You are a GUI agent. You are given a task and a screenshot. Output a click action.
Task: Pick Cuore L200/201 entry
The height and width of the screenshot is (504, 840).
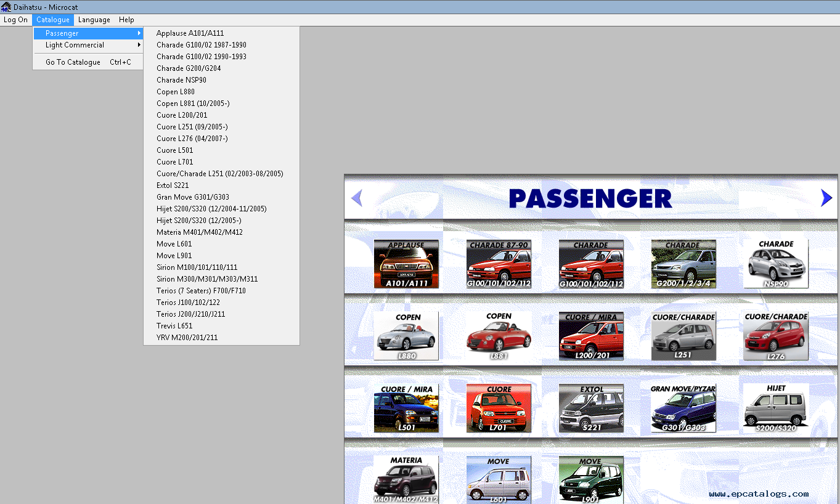[221, 115]
